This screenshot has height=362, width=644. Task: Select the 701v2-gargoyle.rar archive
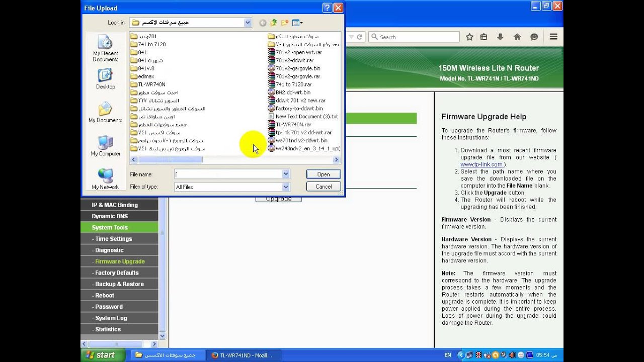294,76
